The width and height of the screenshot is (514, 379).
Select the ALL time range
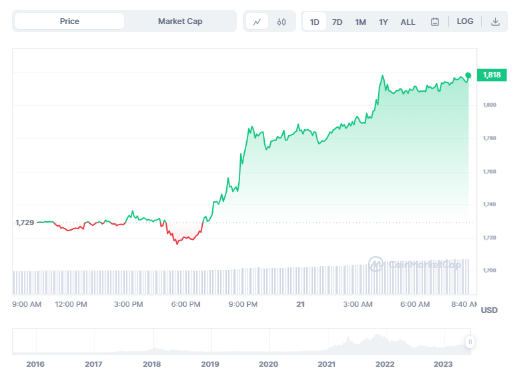[408, 22]
